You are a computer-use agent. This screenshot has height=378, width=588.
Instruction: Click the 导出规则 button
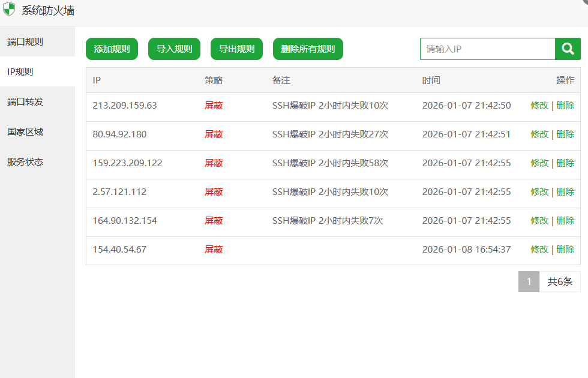click(236, 49)
